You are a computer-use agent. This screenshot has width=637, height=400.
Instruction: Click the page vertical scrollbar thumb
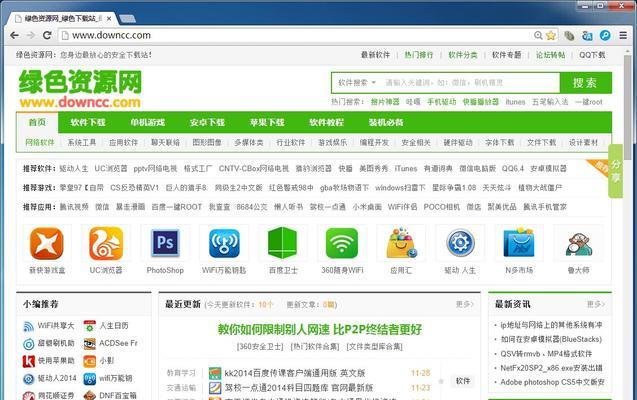click(628, 108)
